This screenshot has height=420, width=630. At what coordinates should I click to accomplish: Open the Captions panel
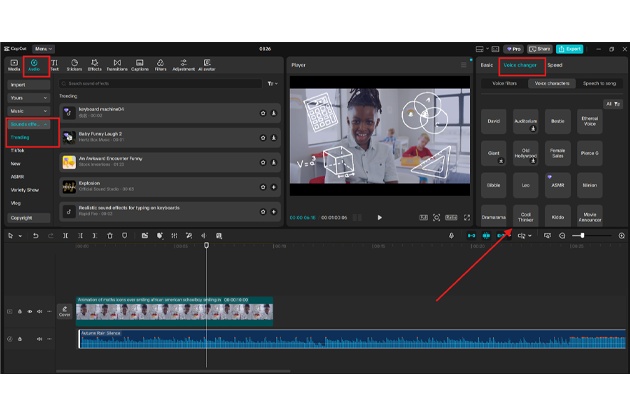[140, 65]
